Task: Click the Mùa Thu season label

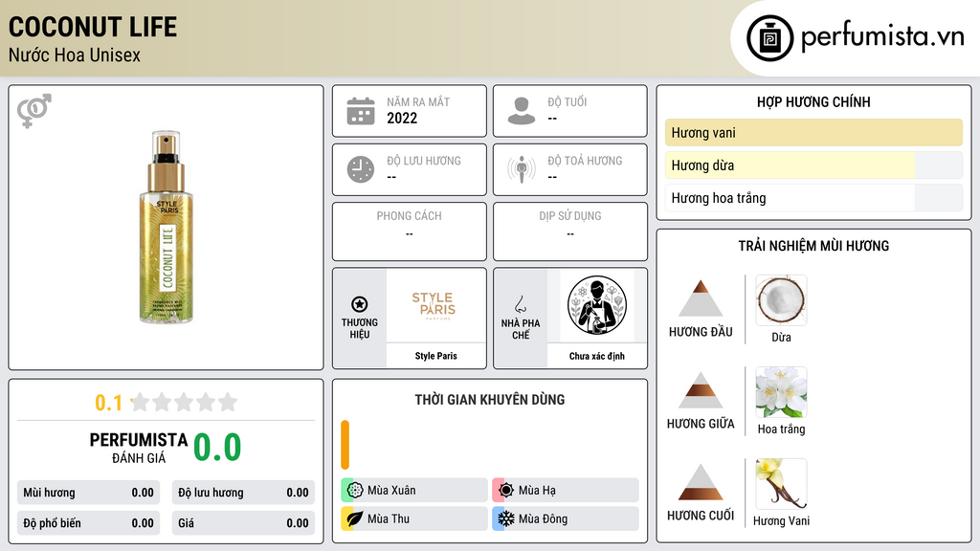Action: click(389, 518)
